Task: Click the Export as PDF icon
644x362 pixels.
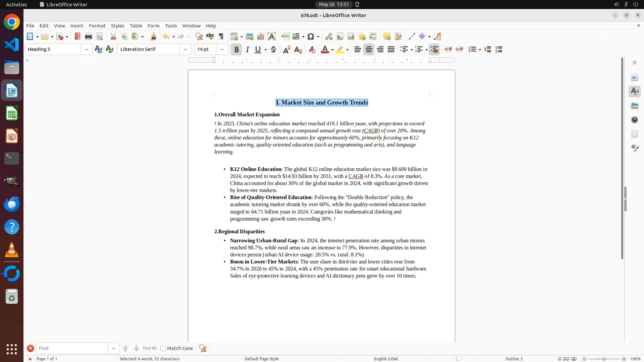Action: point(77,37)
